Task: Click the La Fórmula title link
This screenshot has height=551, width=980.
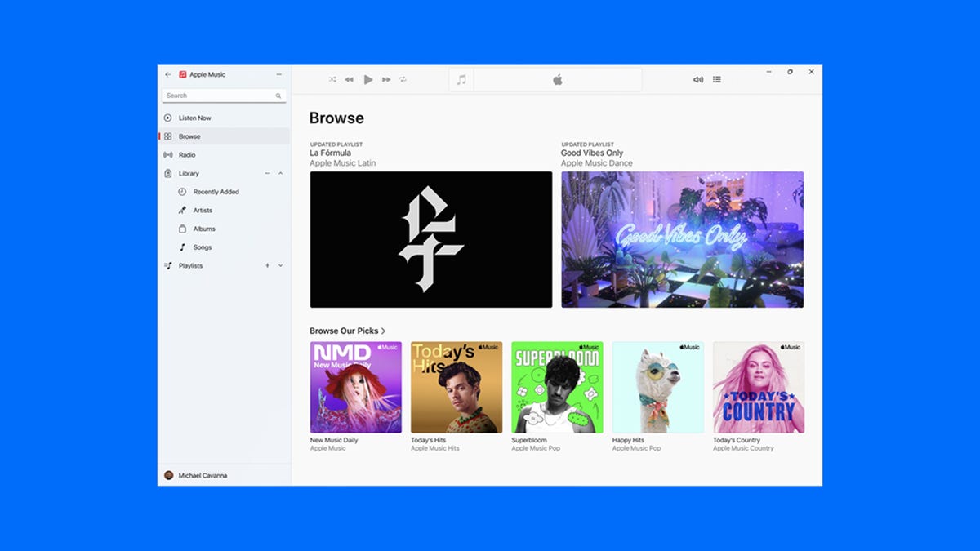Action: click(330, 153)
